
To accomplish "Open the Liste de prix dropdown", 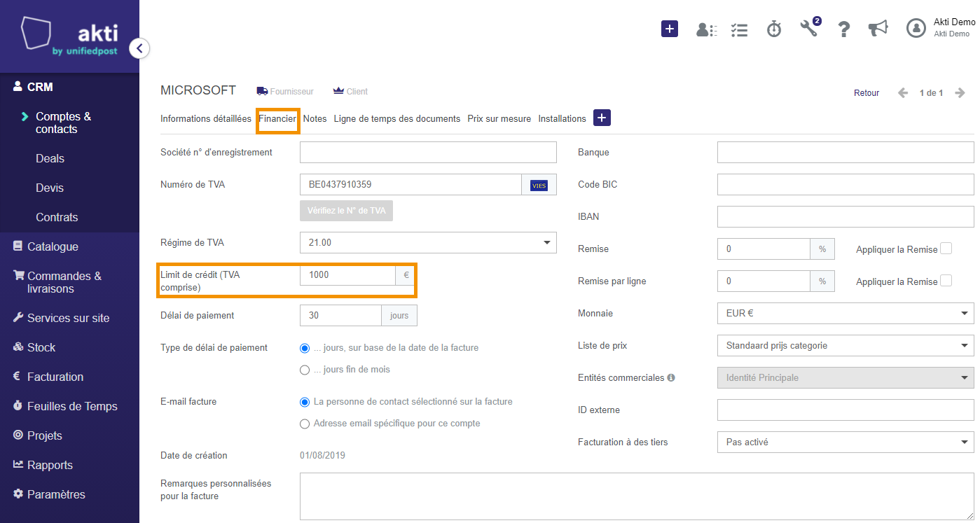I will click(846, 345).
